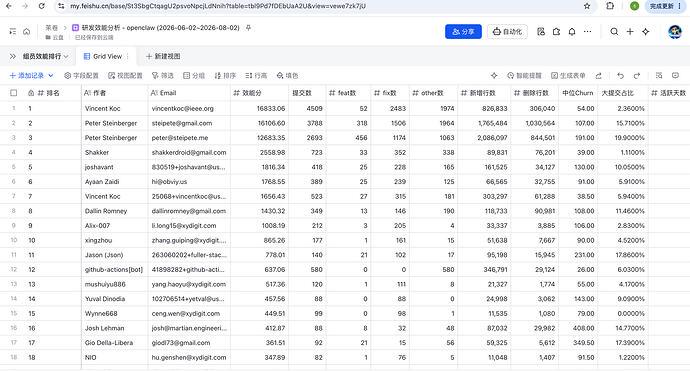Click the redo arrow icon
Image resolution: width=690 pixels, height=371 pixels.
click(x=637, y=76)
